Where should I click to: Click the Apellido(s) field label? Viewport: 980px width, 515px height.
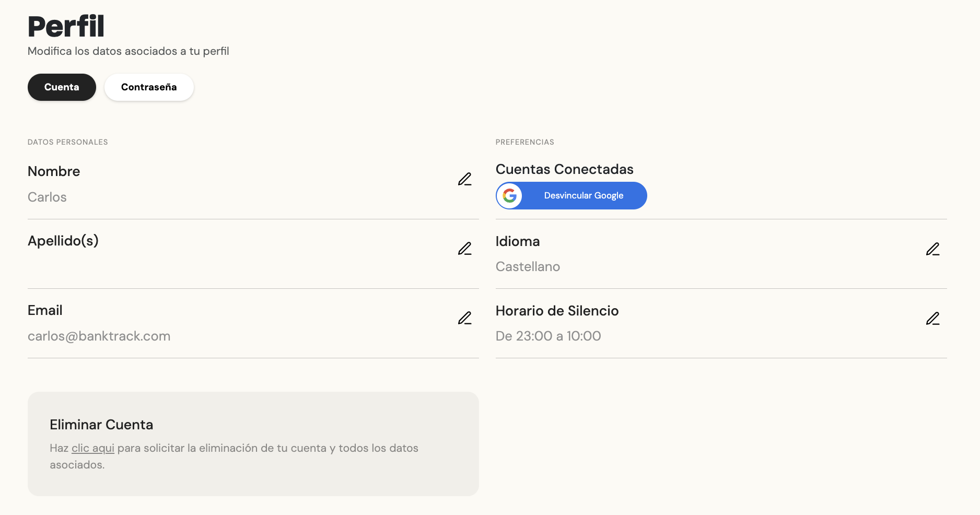63,241
